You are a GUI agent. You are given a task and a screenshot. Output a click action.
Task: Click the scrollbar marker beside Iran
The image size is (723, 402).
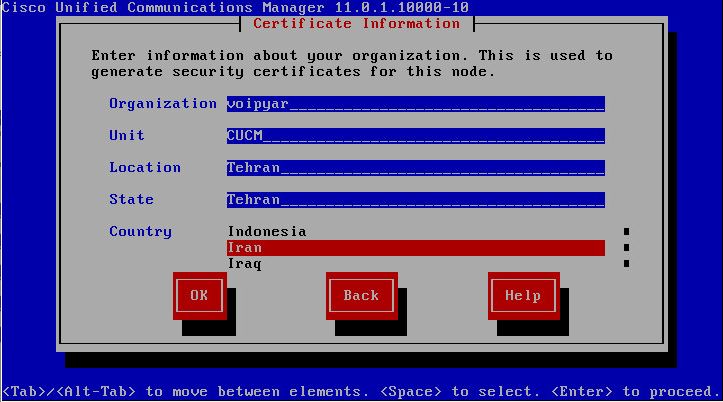tap(626, 248)
